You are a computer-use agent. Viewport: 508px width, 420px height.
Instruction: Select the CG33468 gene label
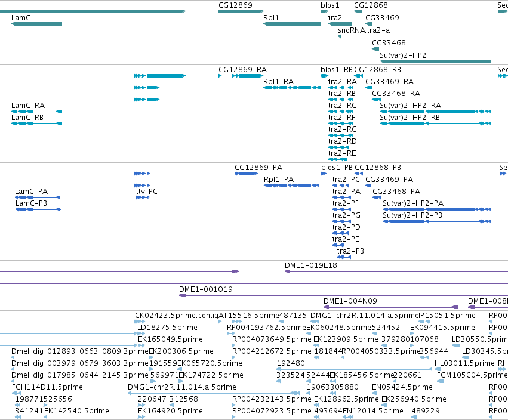coord(389,43)
